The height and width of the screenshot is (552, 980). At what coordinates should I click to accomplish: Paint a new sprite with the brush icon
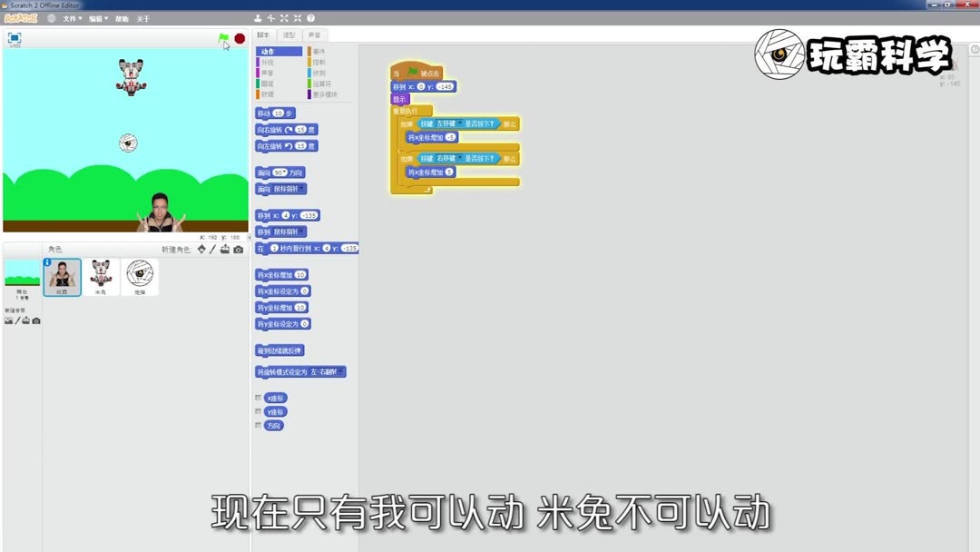212,249
